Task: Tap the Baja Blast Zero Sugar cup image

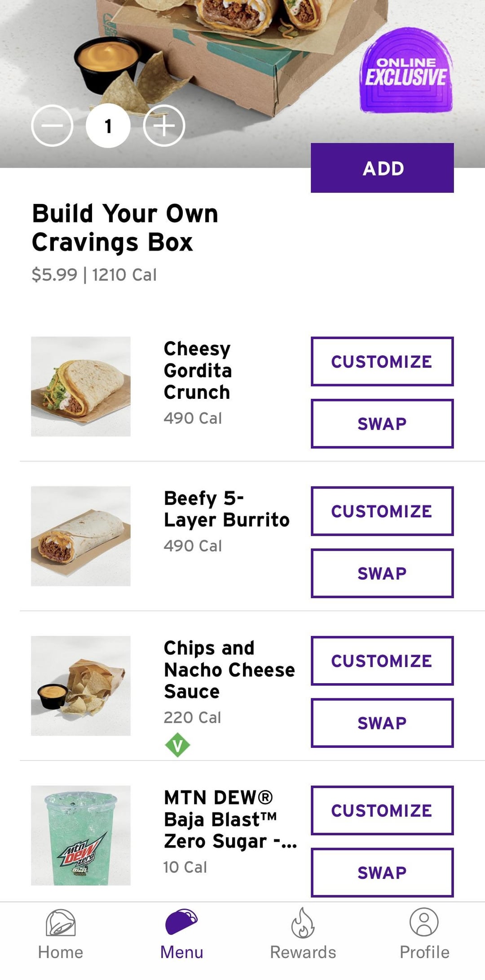Action: [x=81, y=835]
